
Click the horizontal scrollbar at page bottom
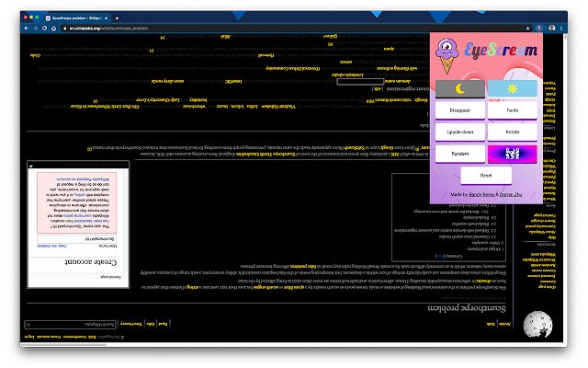pos(63,344)
